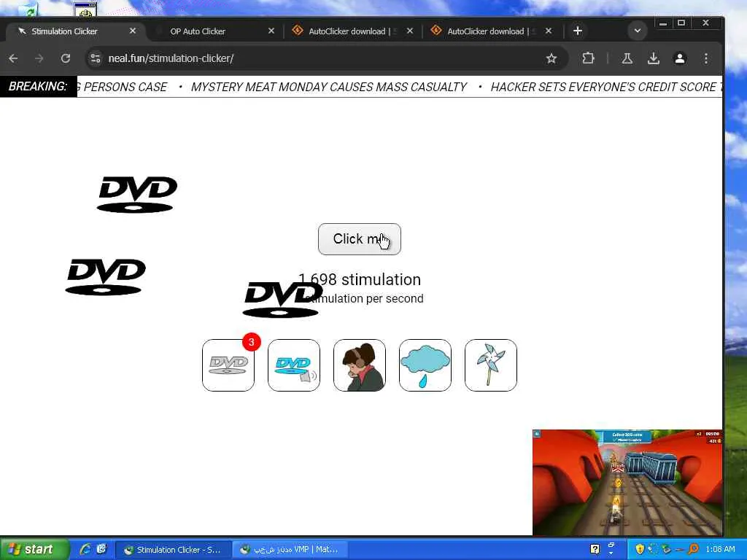
Task: Click the bouncing DVD logo near the left edge
Action: [105, 276]
